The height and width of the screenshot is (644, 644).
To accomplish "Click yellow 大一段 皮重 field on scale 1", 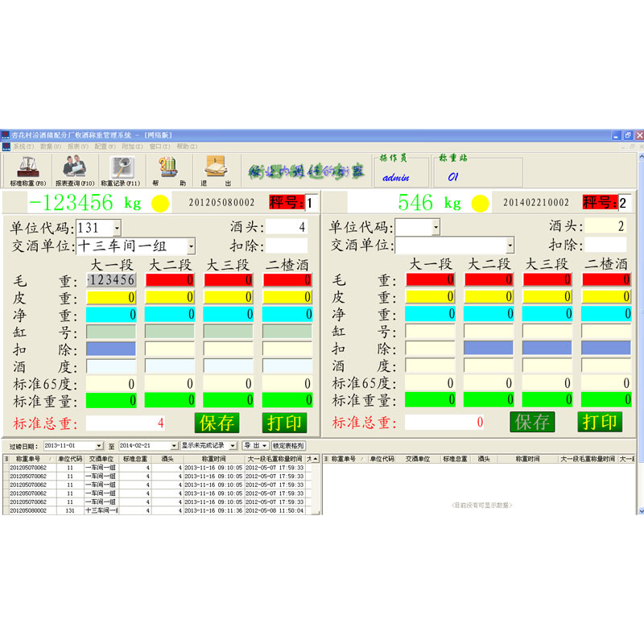I will (111, 297).
